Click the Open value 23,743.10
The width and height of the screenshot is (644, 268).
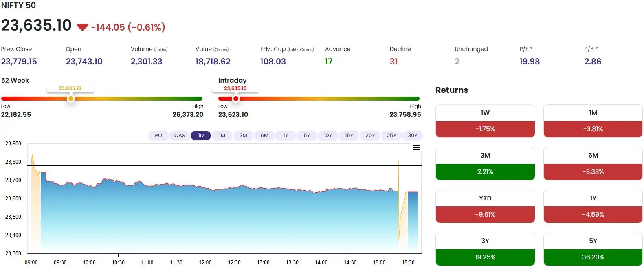[x=84, y=62]
